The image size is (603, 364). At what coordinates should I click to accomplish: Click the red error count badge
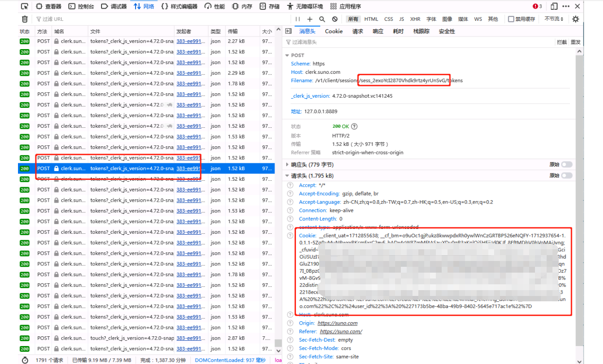tap(537, 6)
